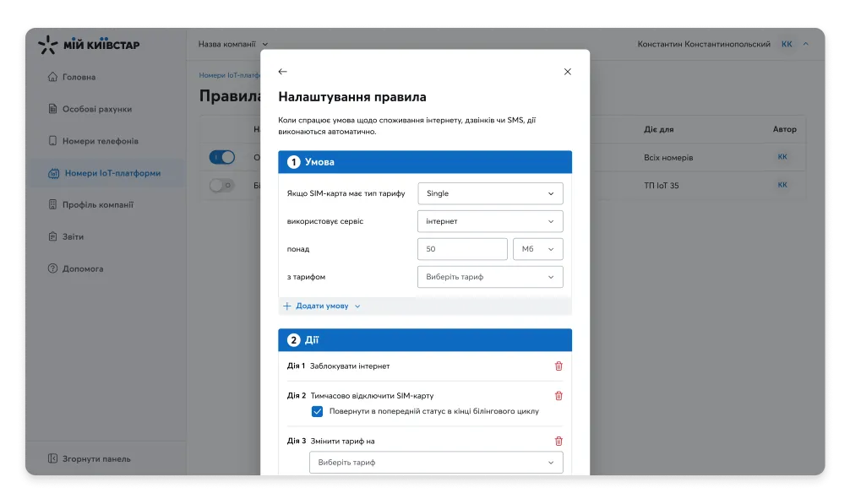The height and width of the screenshot is (504, 850).
Task: Open Звіти section
Action: click(x=73, y=236)
